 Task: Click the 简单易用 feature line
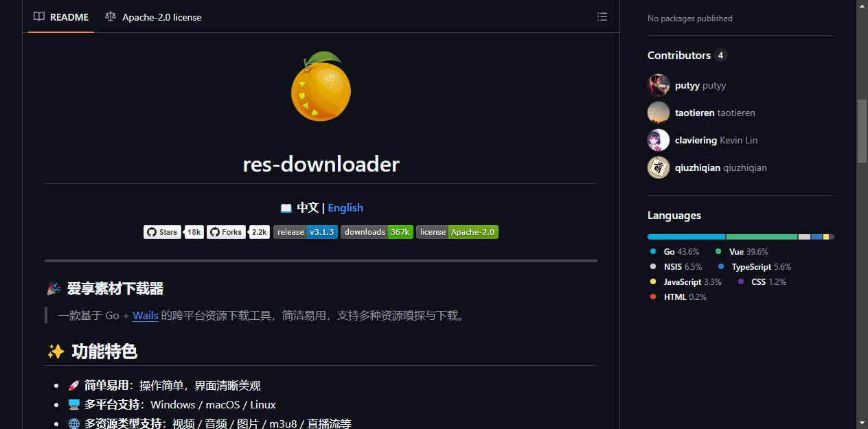[164, 386]
